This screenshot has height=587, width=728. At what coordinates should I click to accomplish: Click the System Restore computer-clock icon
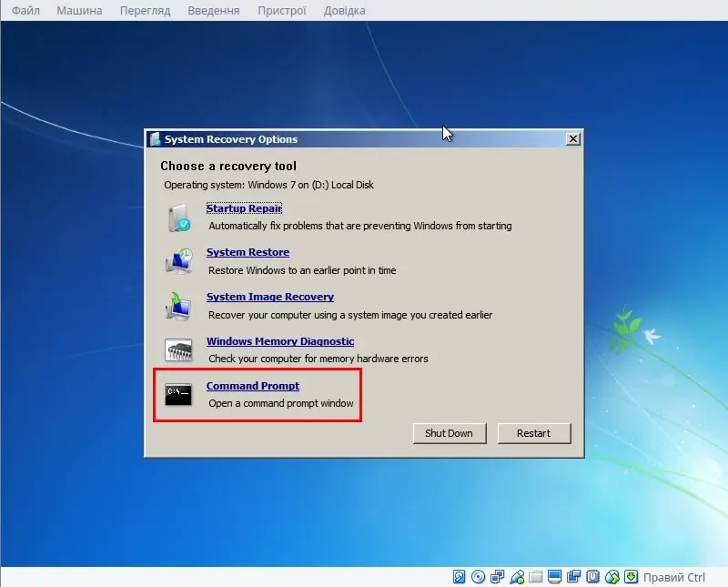[178, 261]
